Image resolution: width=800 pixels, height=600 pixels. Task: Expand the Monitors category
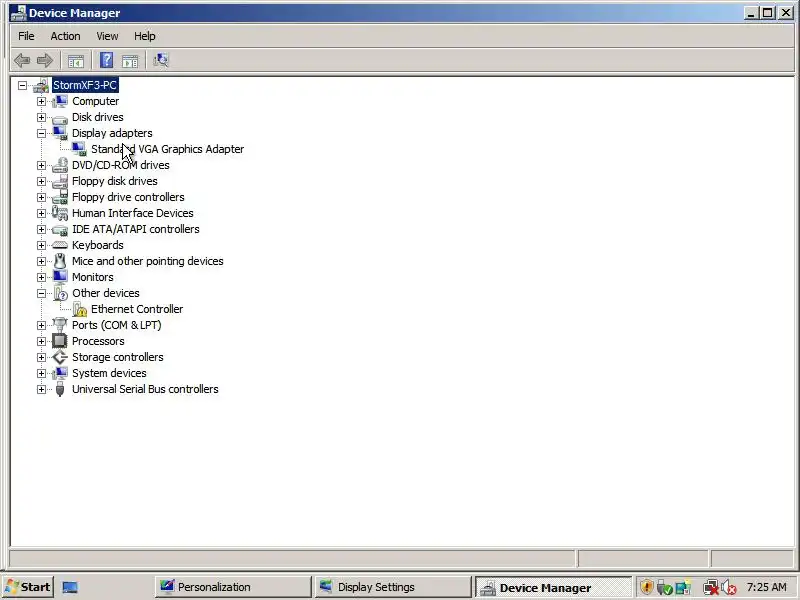click(x=41, y=278)
